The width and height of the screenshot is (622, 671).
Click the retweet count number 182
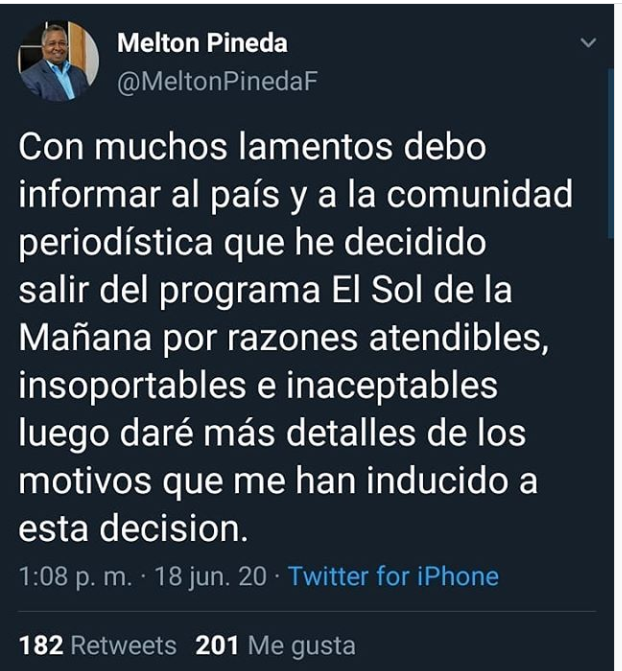click(x=41, y=645)
